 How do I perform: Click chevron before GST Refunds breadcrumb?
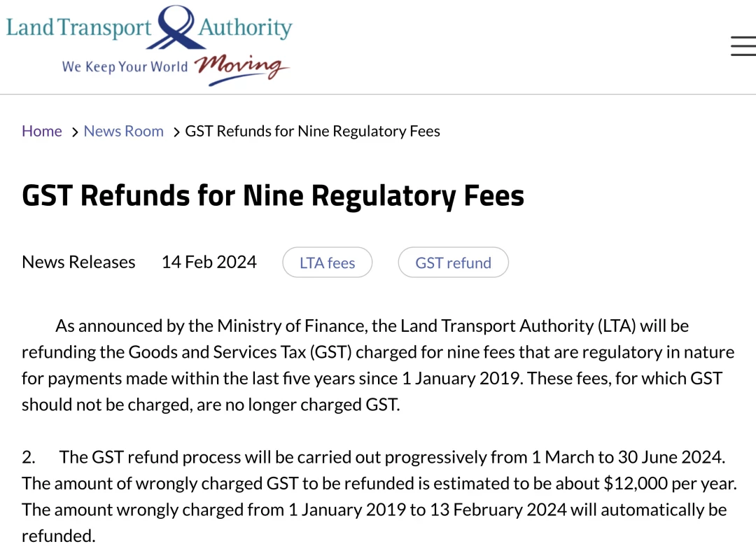176,132
